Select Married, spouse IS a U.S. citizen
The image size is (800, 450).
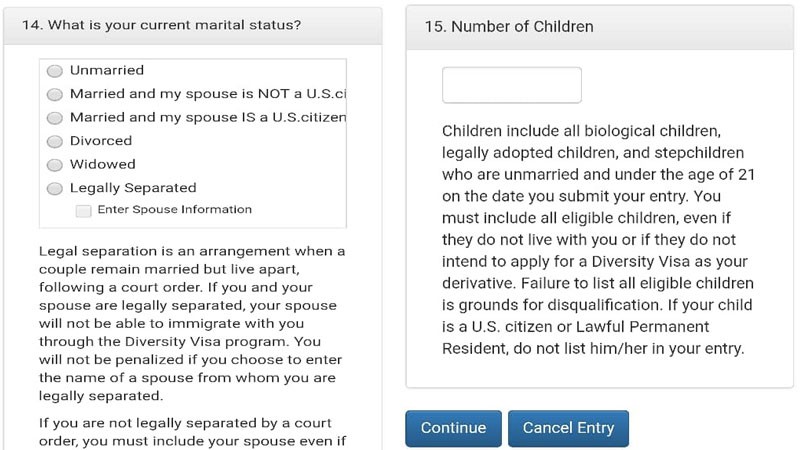point(55,118)
